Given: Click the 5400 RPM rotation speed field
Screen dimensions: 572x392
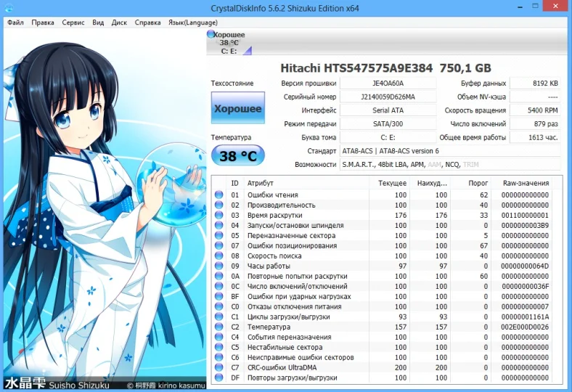Looking at the screenshot, I should tap(535, 110).
